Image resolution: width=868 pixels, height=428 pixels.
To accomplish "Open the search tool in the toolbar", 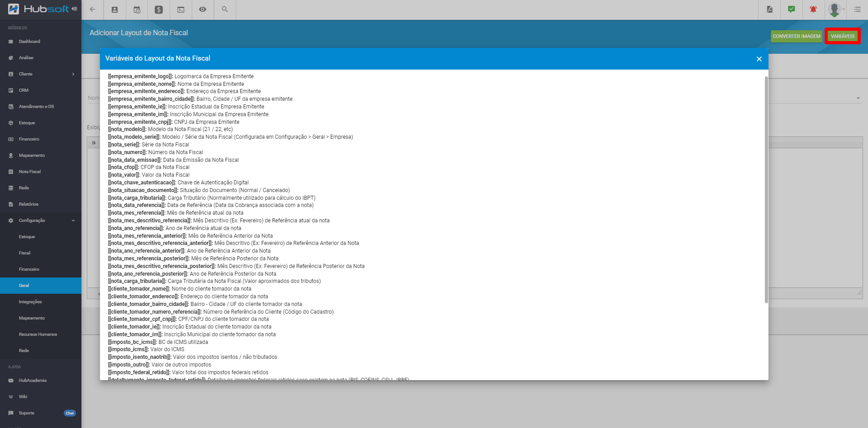I will [x=225, y=9].
